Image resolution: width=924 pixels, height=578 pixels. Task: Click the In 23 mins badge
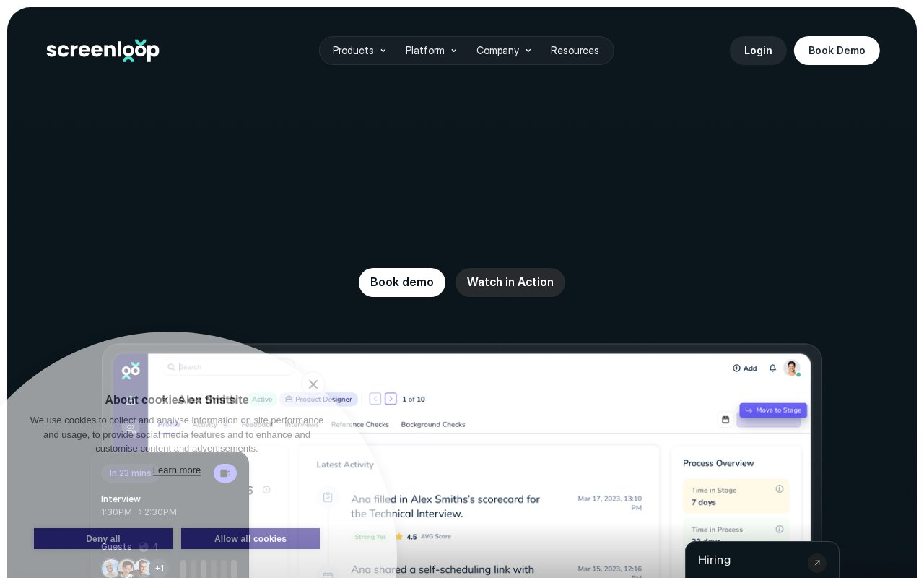point(130,473)
